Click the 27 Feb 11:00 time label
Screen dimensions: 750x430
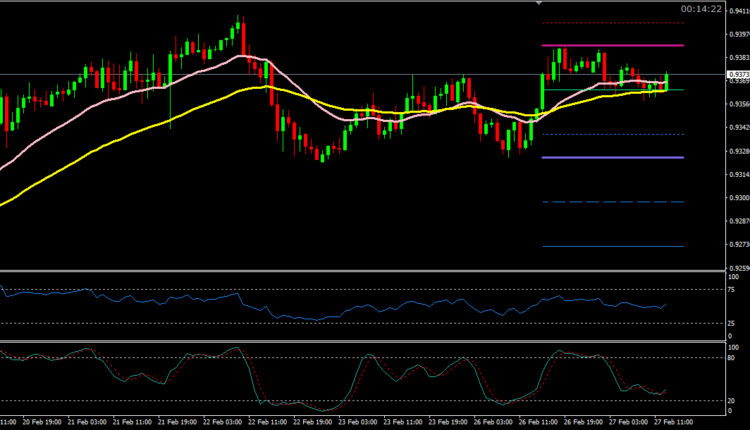tap(670, 423)
